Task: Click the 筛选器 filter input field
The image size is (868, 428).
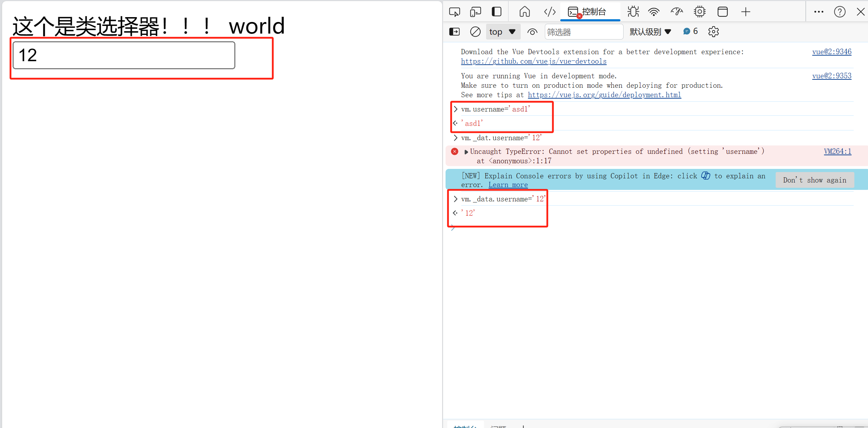Action: pos(583,32)
